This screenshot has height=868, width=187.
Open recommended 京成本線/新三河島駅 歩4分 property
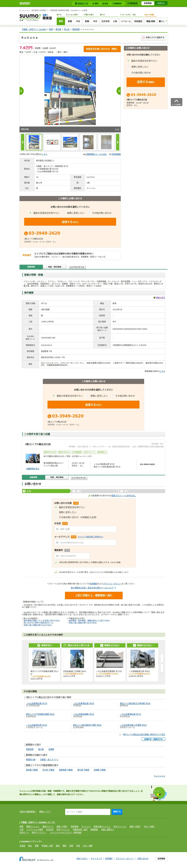pos(74,671)
